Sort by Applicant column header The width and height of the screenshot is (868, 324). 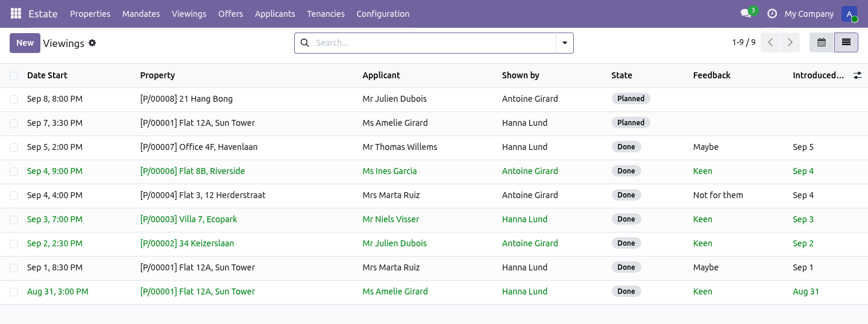point(381,75)
